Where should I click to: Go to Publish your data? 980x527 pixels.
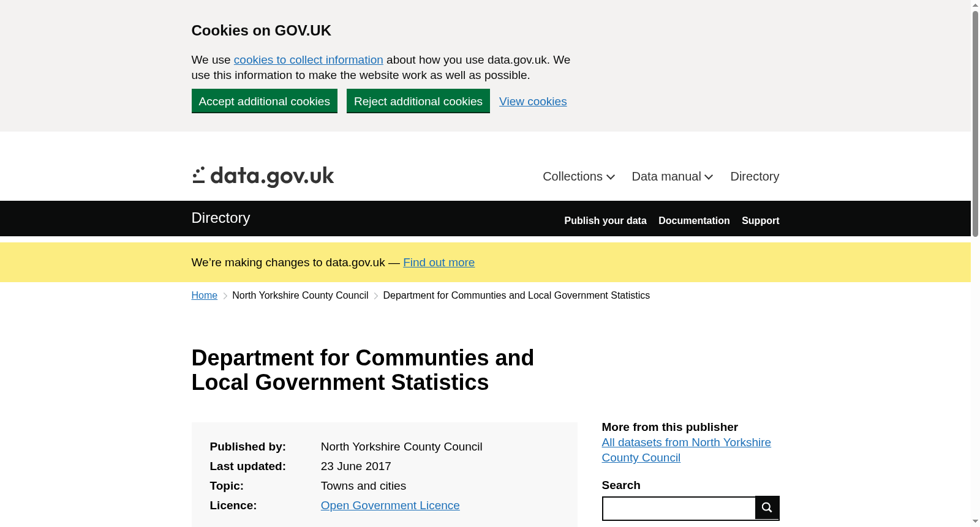(x=605, y=220)
